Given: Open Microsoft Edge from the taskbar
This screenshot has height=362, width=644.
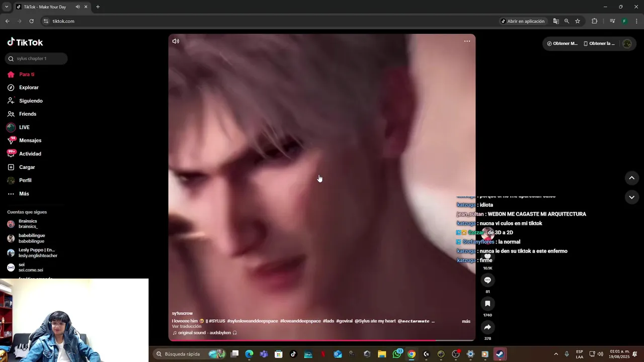Looking at the screenshot, I should pos(249,354).
